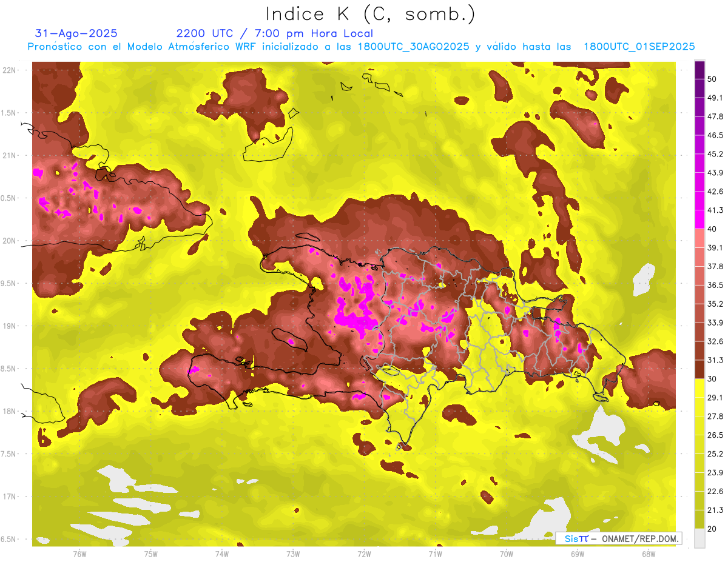The height and width of the screenshot is (562, 728).
Task: Click the colorbar value 36.5
Action: click(715, 285)
